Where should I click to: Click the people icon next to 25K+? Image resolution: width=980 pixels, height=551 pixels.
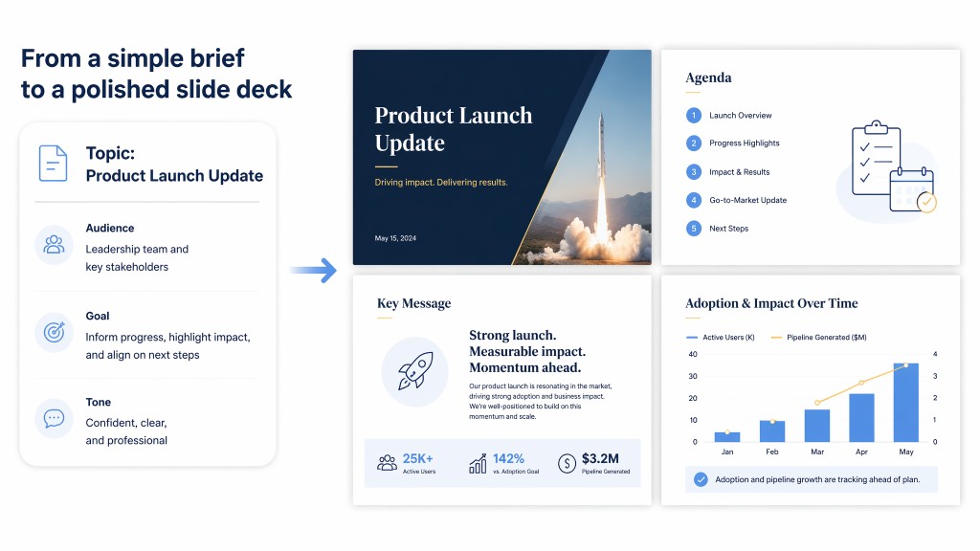[x=387, y=463]
